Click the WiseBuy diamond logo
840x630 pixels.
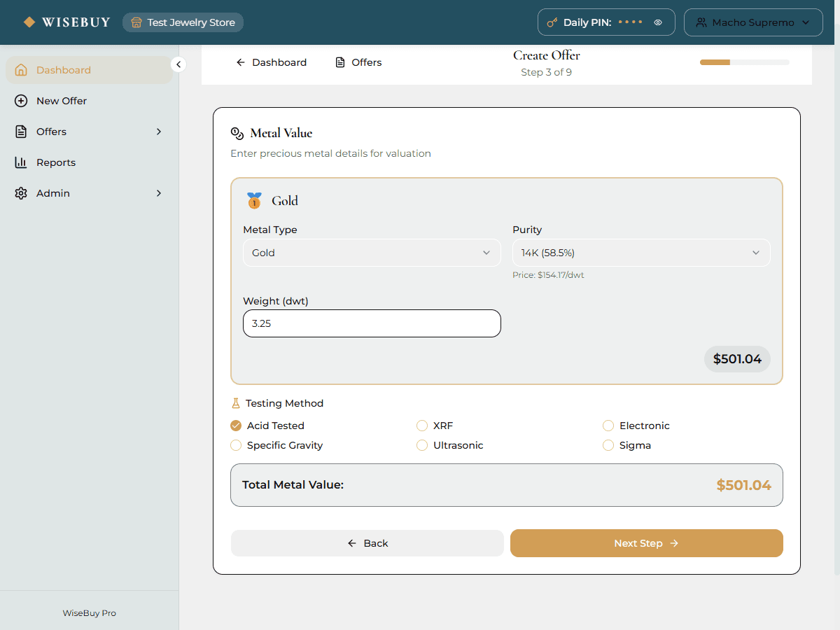point(29,21)
